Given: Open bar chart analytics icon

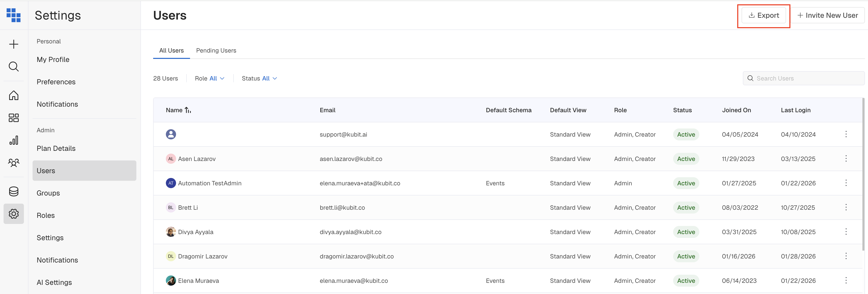Looking at the screenshot, I should pos(13,140).
